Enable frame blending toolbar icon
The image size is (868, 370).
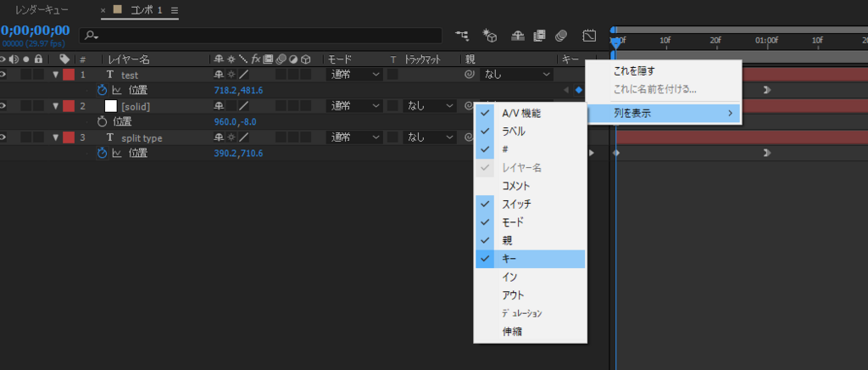coord(539,36)
